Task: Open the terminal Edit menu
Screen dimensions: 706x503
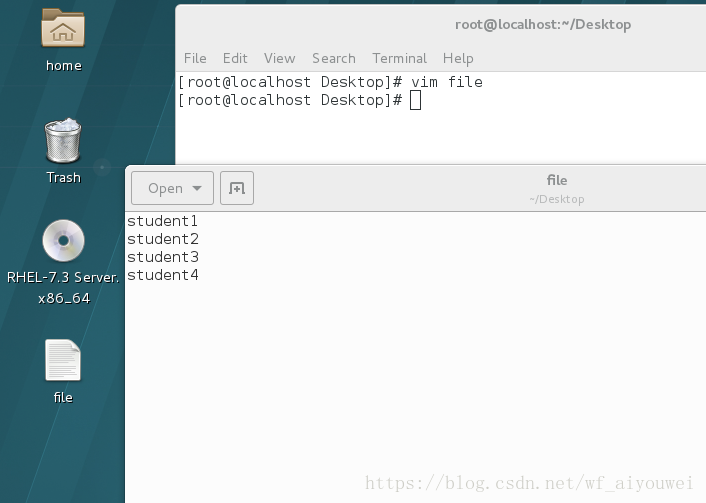Action: [235, 59]
